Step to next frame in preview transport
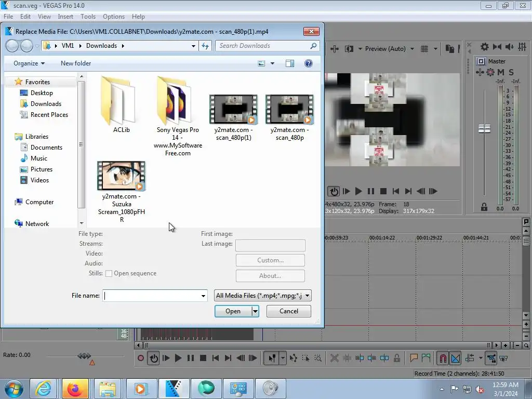 (x=433, y=191)
